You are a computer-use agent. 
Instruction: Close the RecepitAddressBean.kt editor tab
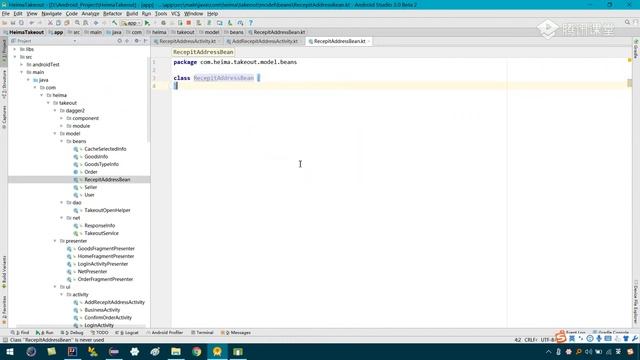pyautogui.click(x=369, y=41)
